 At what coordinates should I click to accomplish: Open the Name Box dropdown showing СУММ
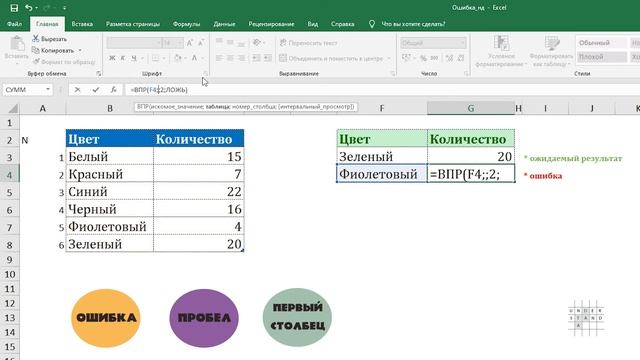point(48,89)
